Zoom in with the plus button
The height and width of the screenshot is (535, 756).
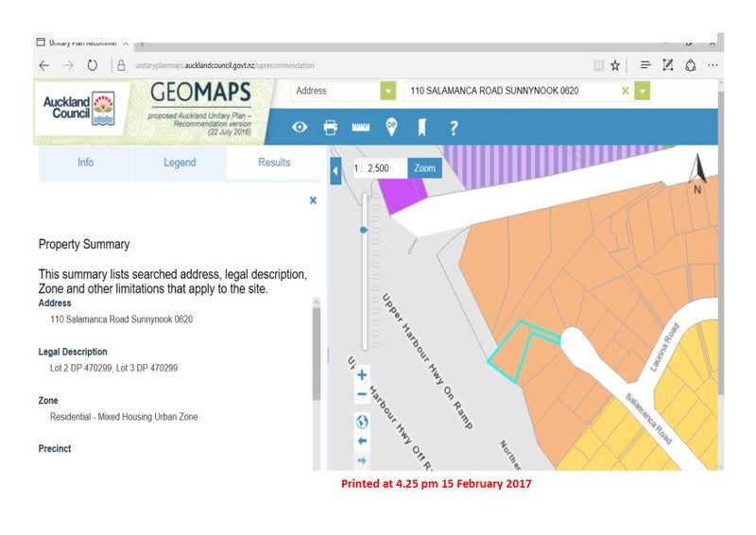pyautogui.click(x=362, y=374)
